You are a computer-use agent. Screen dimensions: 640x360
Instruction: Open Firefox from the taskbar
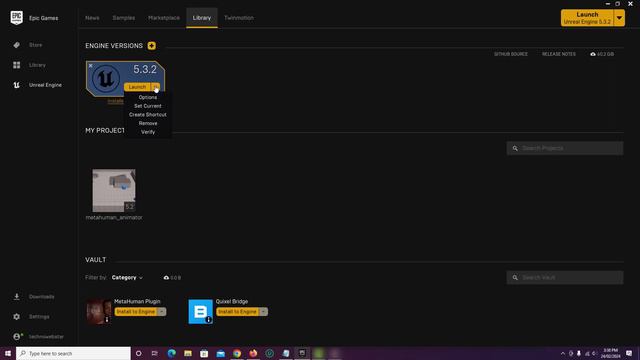pos(253,353)
